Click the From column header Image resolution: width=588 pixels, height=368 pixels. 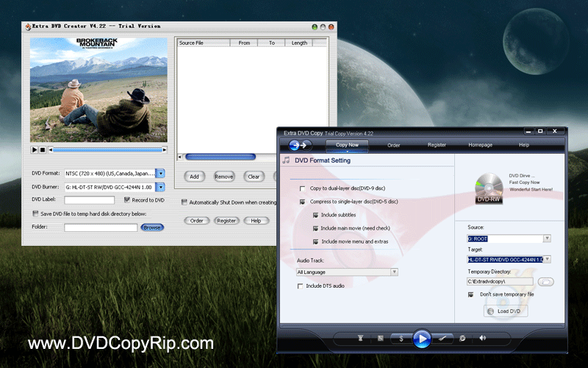[x=244, y=43]
